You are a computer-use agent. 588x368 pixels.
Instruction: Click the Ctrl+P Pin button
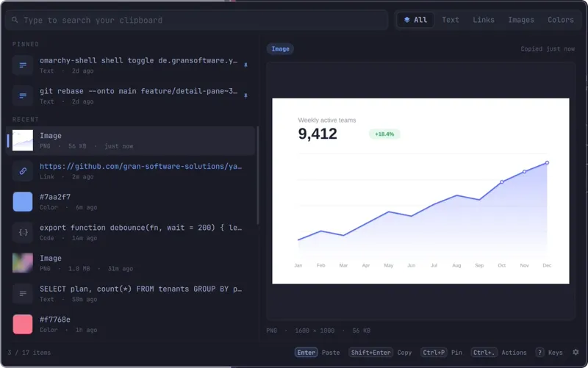click(442, 353)
